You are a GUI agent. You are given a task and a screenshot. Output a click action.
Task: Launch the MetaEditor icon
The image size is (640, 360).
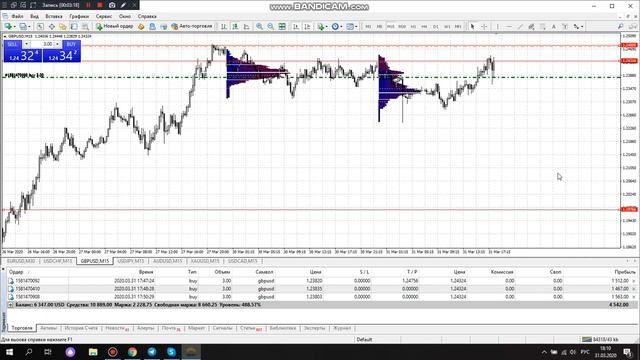(x=141, y=27)
